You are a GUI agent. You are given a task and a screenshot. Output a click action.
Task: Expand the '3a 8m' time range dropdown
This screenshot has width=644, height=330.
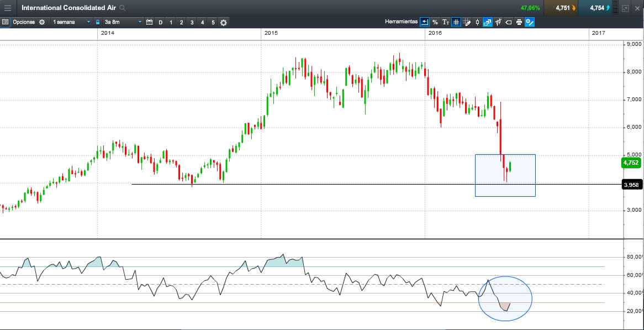coord(123,22)
